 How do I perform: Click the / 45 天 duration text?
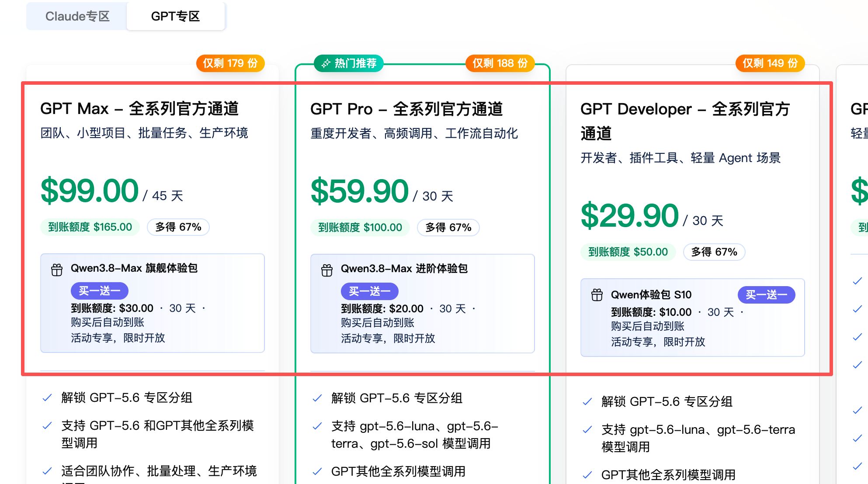(163, 196)
